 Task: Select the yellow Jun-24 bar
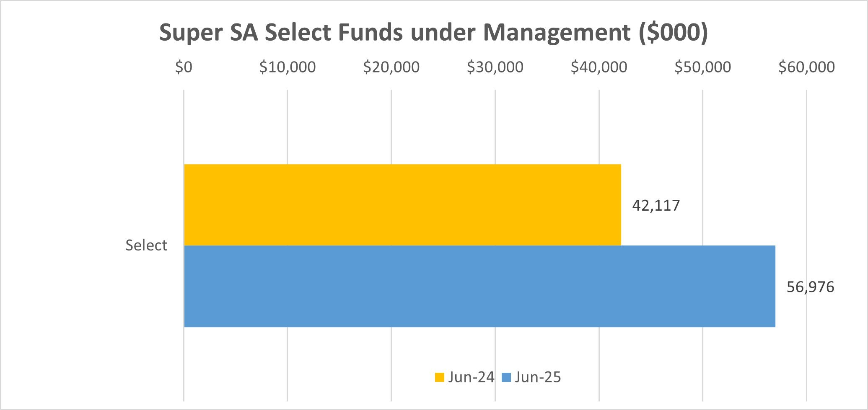[x=402, y=205]
